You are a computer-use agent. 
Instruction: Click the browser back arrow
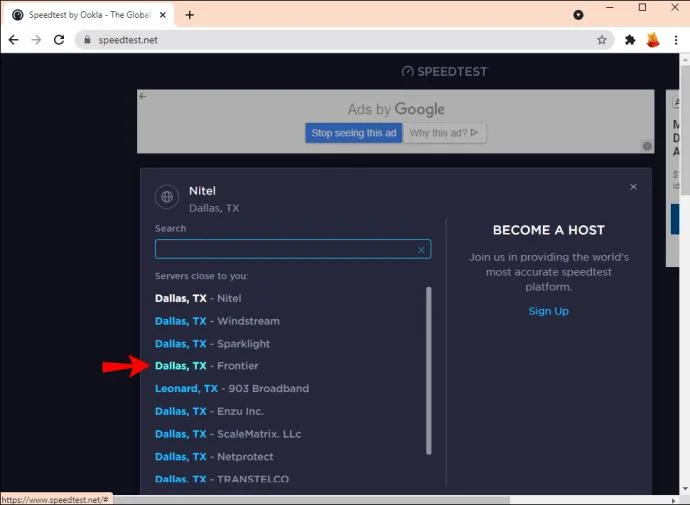coord(14,40)
